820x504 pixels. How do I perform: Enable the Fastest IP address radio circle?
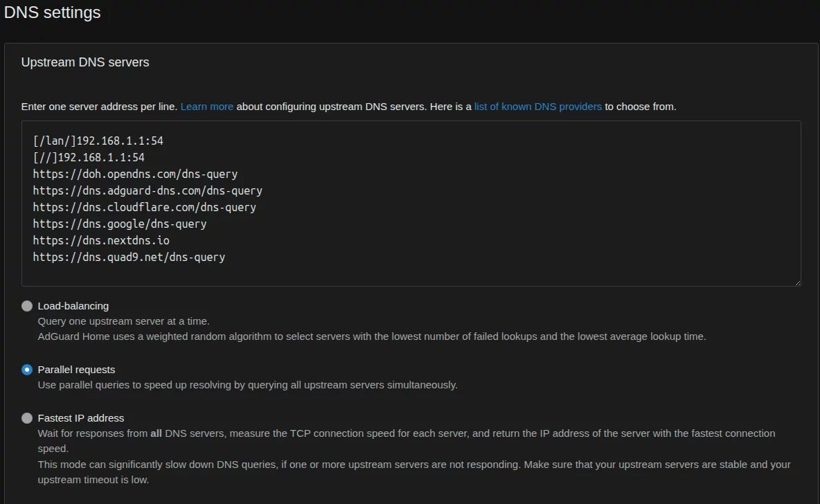point(27,418)
